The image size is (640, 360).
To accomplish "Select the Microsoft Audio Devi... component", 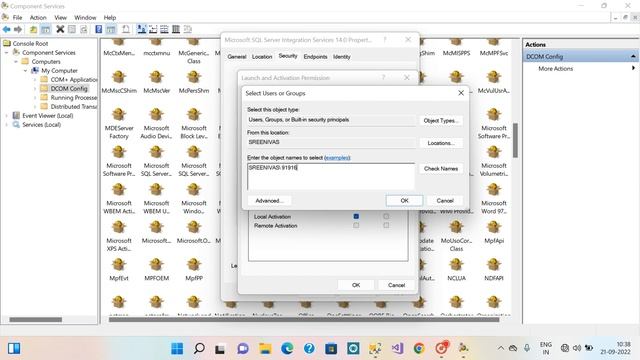I will (156, 123).
